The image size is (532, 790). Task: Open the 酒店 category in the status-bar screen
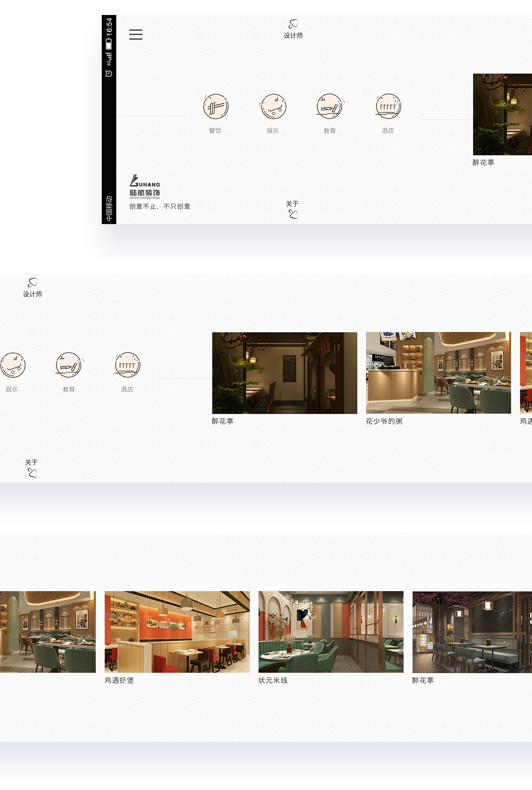click(388, 107)
